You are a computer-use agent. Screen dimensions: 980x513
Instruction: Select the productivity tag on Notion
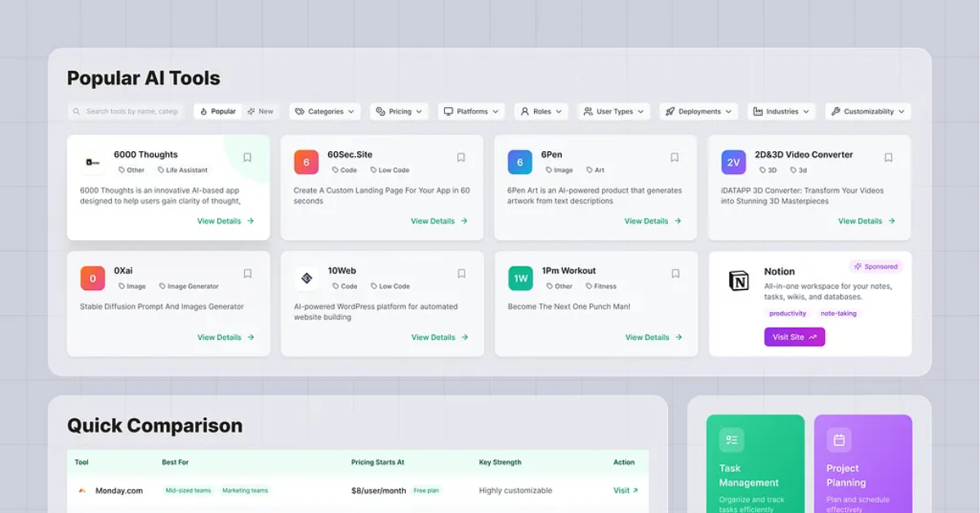coord(788,313)
